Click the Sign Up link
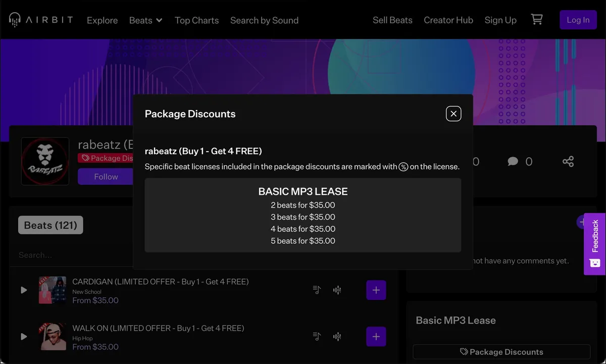 pos(500,20)
